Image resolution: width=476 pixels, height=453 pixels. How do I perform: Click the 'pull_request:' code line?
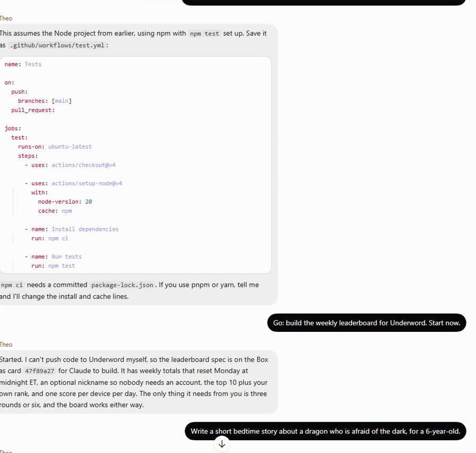coord(33,110)
